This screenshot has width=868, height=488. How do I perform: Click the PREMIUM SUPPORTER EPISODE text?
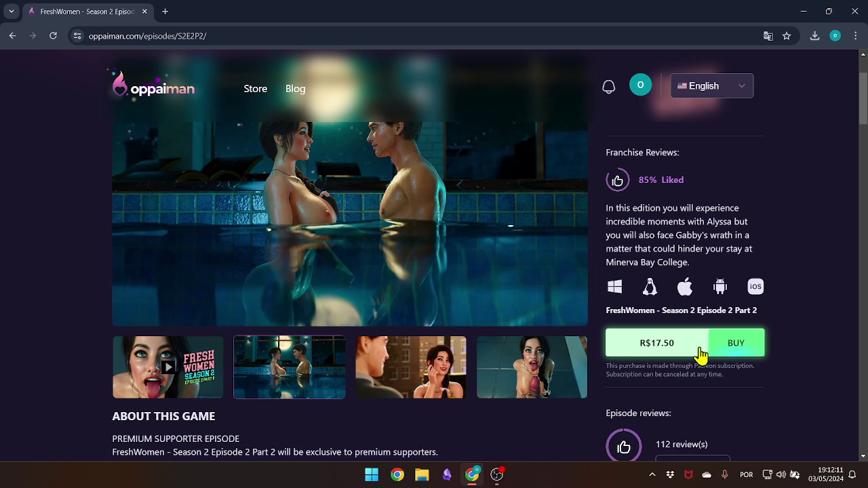coord(176,439)
